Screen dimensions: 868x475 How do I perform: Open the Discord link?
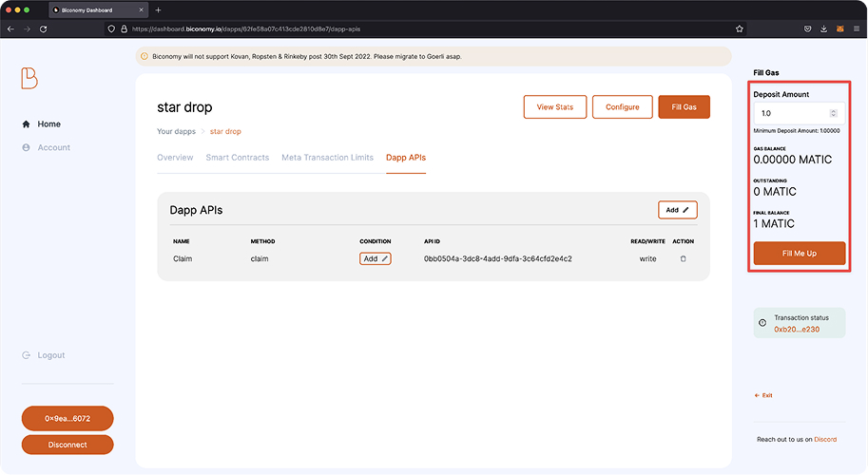[825, 440]
